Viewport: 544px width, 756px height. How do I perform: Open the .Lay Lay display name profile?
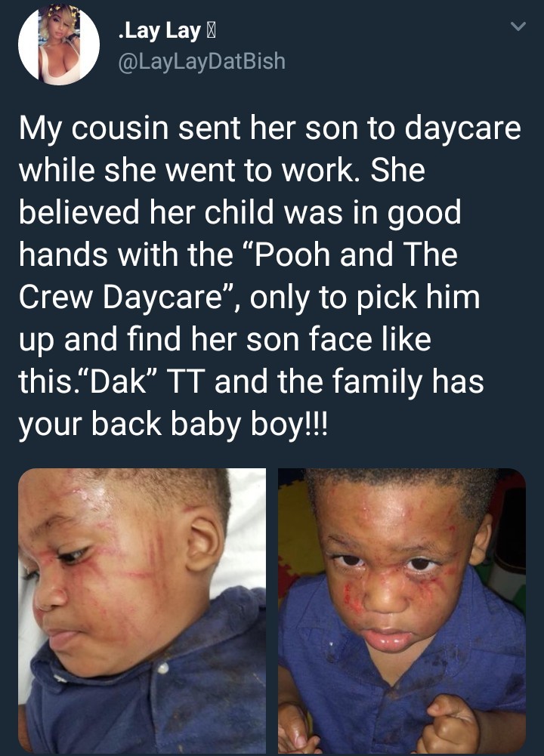[159, 31]
